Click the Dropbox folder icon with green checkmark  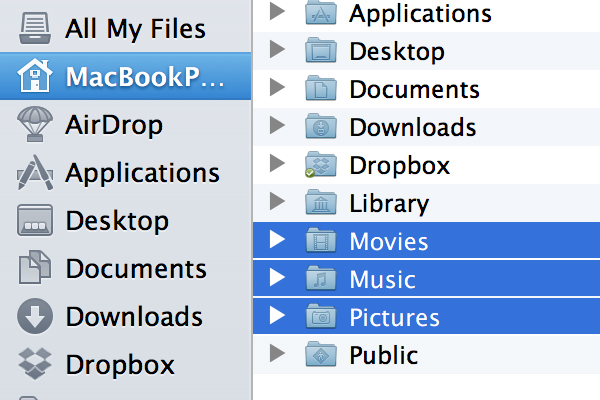[321, 165]
